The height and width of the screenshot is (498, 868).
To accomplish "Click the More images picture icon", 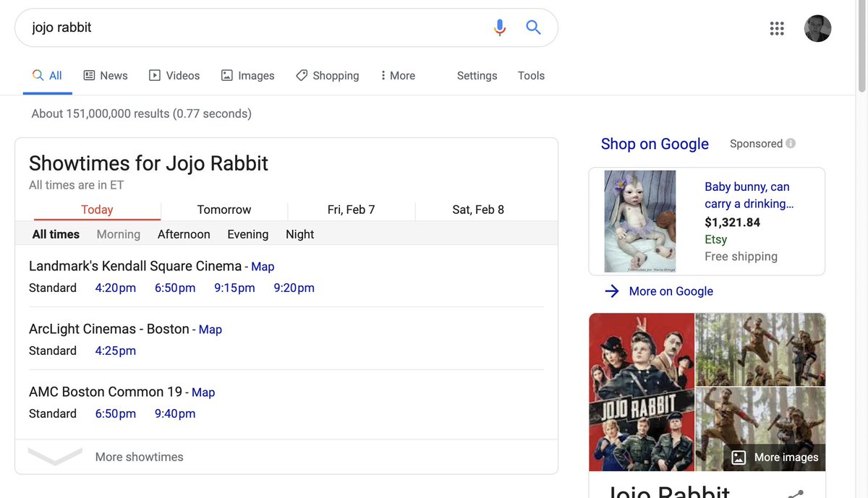I will [x=739, y=458].
